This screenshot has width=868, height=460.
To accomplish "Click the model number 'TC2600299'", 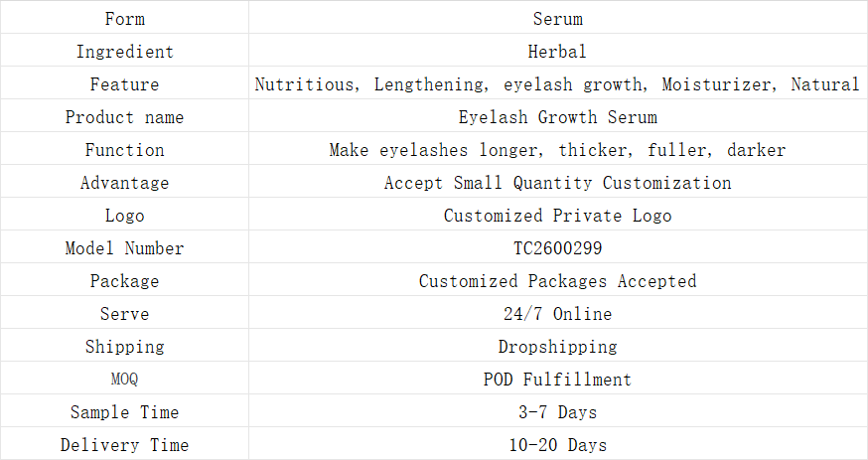I will click(557, 248).
